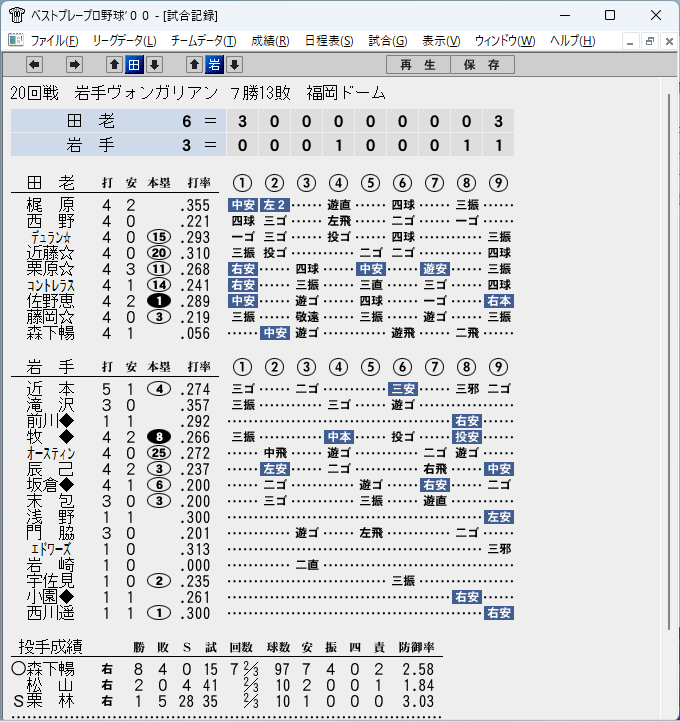Click up arrow beside 田 team icon

click(x=114, y=65)
